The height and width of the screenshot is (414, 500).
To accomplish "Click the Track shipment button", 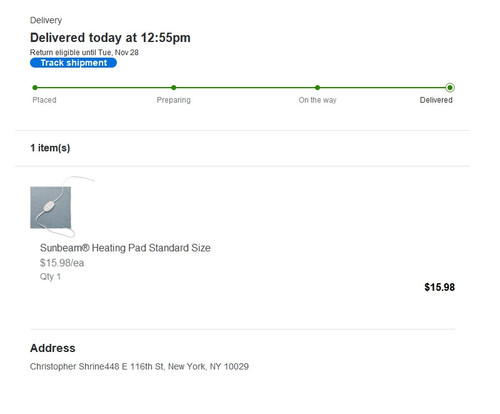I will [73, 63].
